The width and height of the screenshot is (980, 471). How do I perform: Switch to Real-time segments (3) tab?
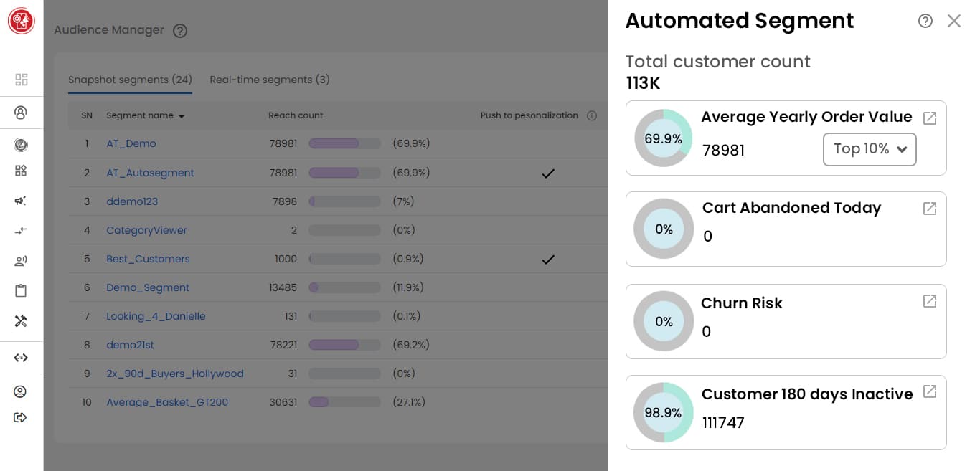(270, 80)
